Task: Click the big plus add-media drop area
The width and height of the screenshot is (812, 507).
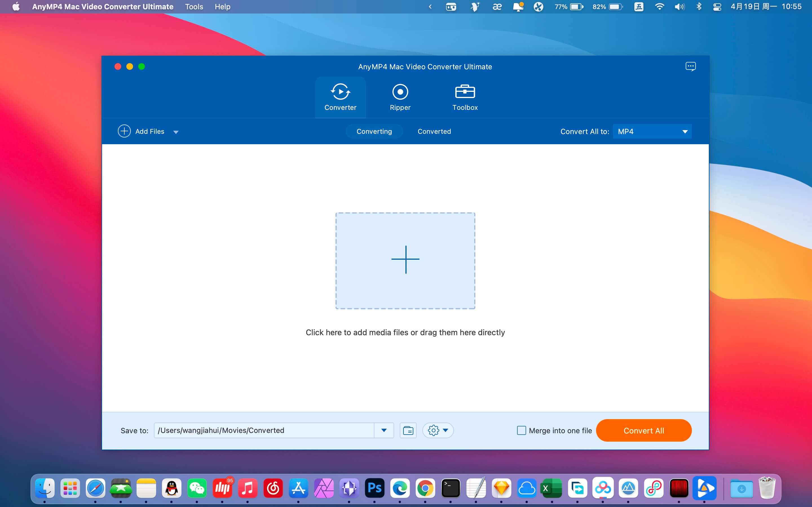Action: [x=405, y=260]
